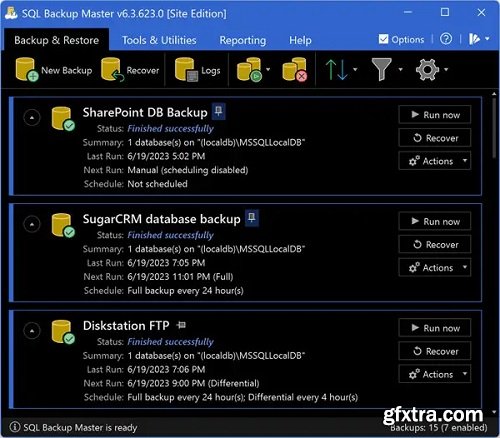Toggle pin on Diskstation FTP

coord(181,325)
